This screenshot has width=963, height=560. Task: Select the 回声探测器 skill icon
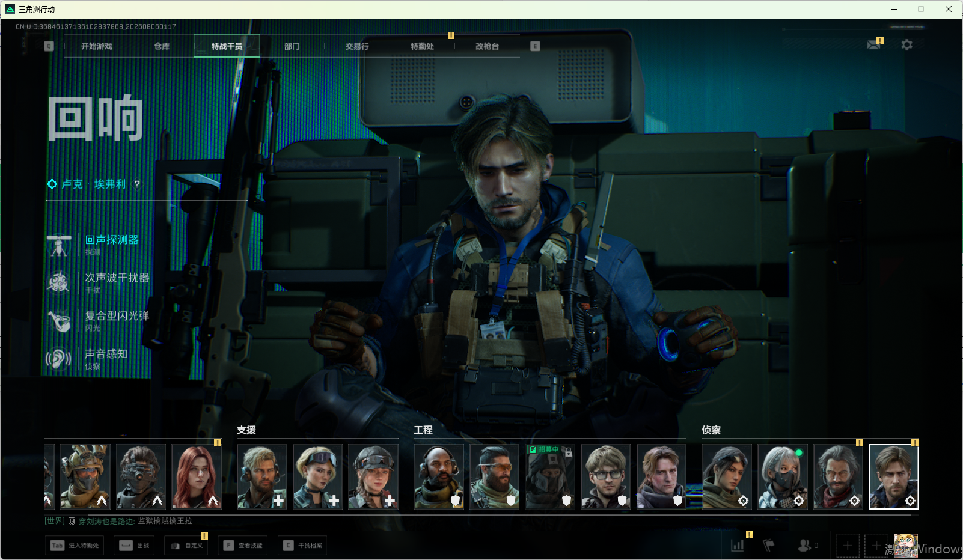coord(59,245)
